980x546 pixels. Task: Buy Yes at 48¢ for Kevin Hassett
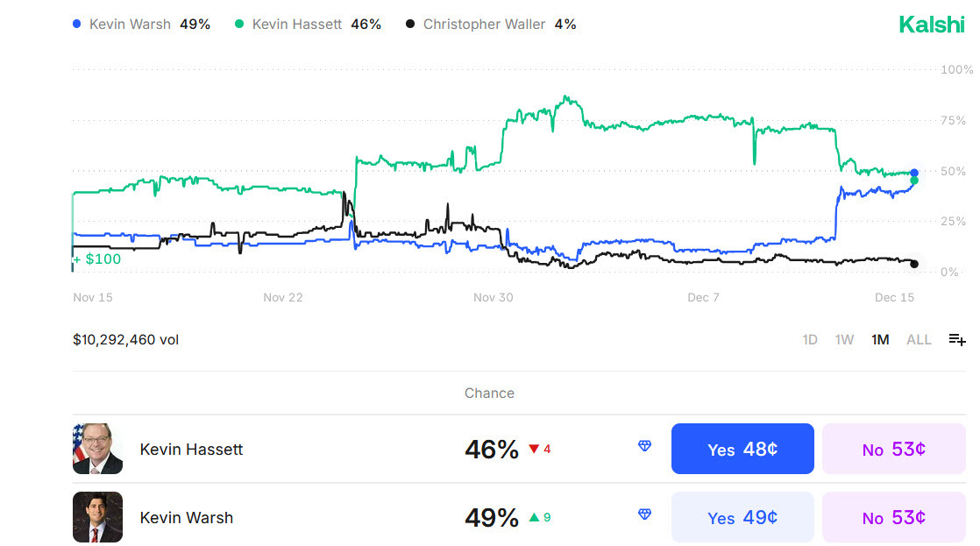(742, 449)
